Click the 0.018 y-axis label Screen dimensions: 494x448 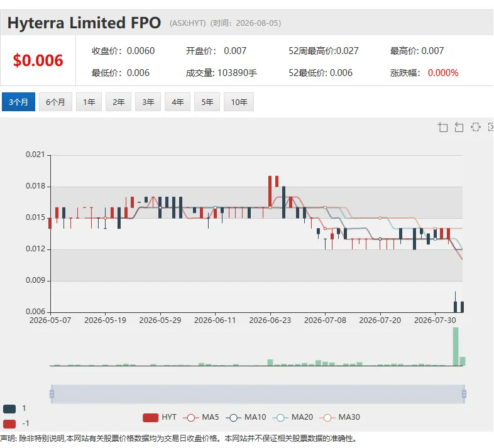[35, 186]
